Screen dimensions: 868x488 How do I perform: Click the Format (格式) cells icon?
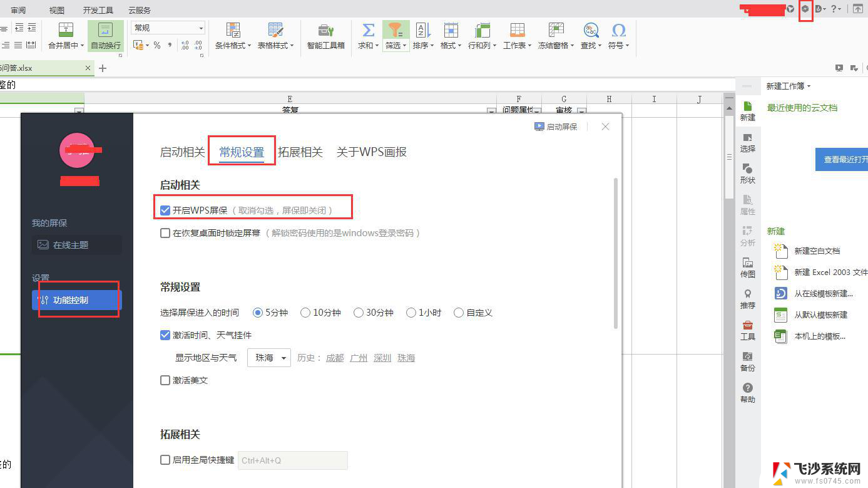[451, 30]
